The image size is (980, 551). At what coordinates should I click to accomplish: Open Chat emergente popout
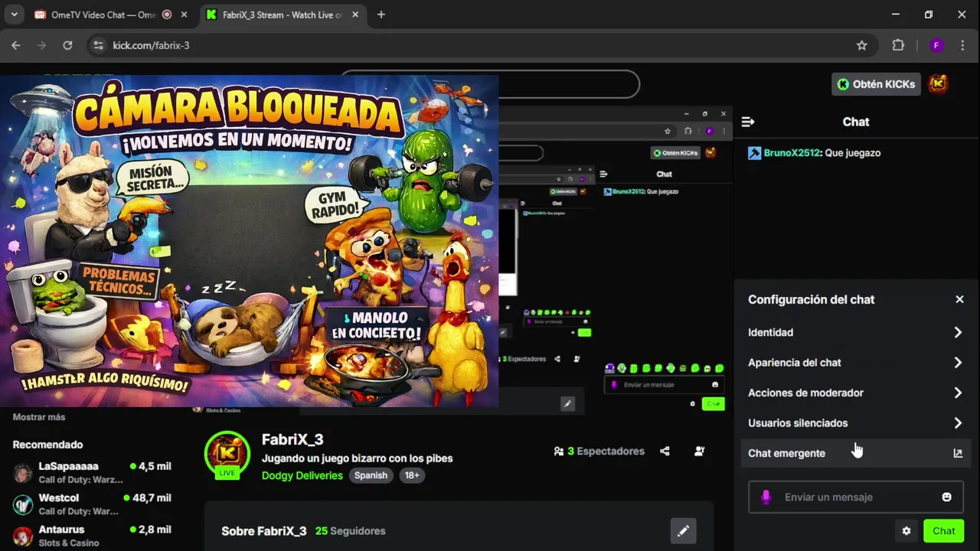[856, 453]
